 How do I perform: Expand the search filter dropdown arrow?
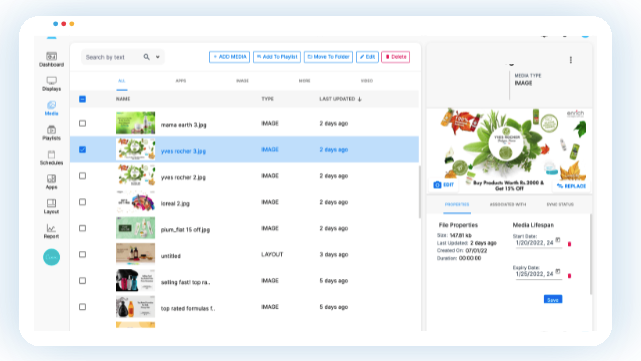[x=158, y=57]
